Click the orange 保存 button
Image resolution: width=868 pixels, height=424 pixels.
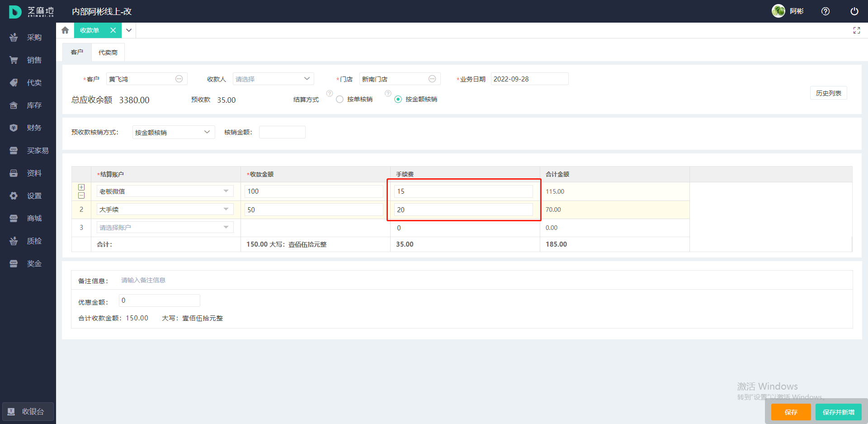[791, 412]
